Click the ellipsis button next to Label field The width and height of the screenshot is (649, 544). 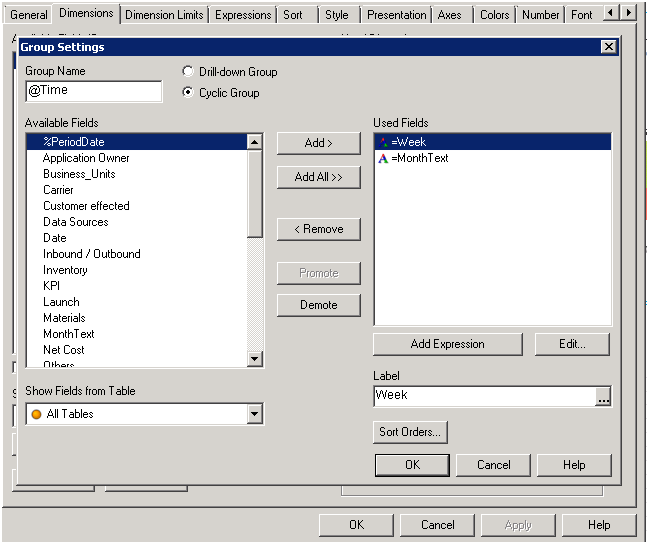coord(602,397)
